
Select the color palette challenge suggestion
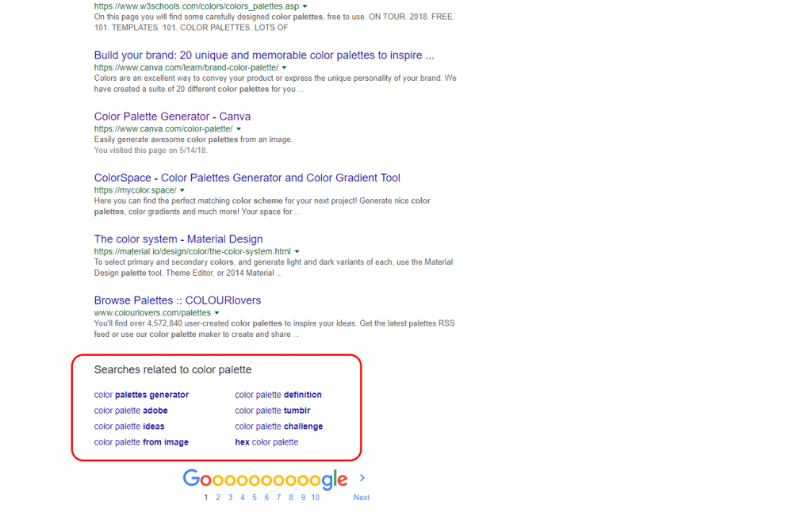278,426
